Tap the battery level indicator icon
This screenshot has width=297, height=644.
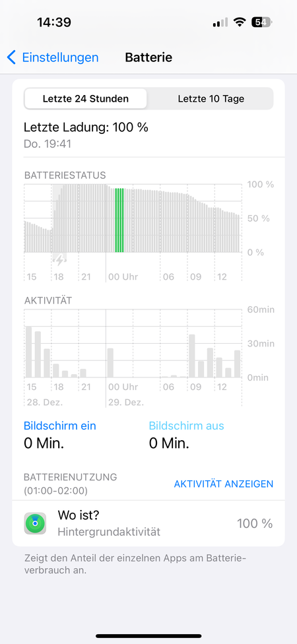tap(261, 22)
